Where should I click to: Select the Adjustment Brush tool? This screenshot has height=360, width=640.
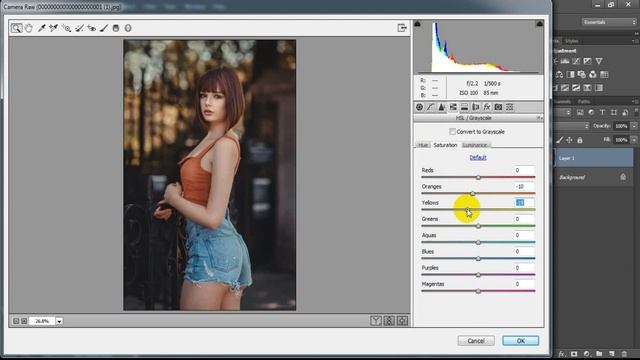pyautogui.click(x=104, y=28)
